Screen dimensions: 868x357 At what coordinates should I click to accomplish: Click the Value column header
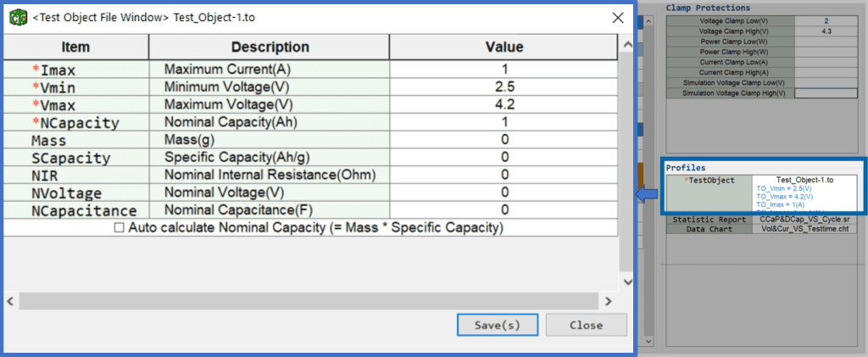[504, 47]
